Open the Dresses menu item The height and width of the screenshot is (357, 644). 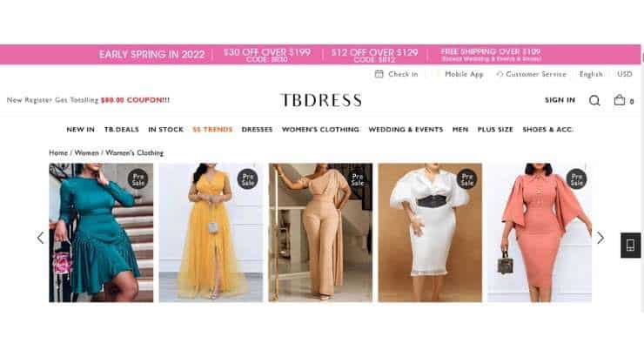[x=257, y=130]
